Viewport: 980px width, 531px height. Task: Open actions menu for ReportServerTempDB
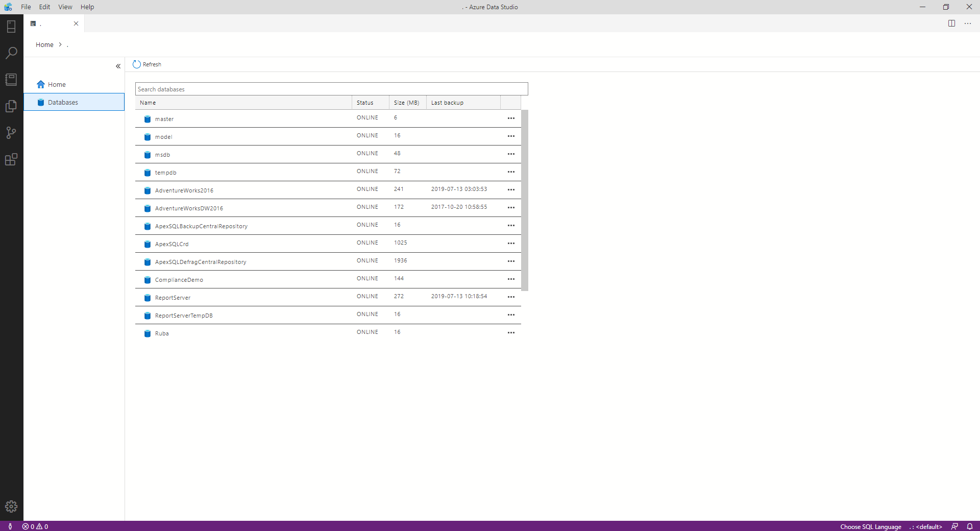click(x=511, y=315)
